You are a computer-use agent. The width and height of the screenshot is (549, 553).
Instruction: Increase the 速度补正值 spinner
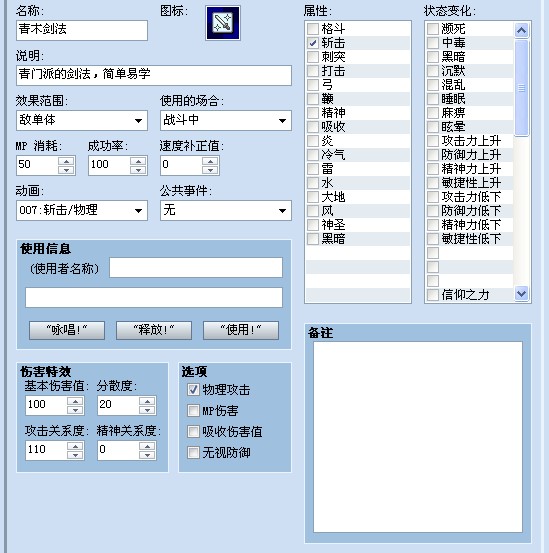(x=210, y=161)
